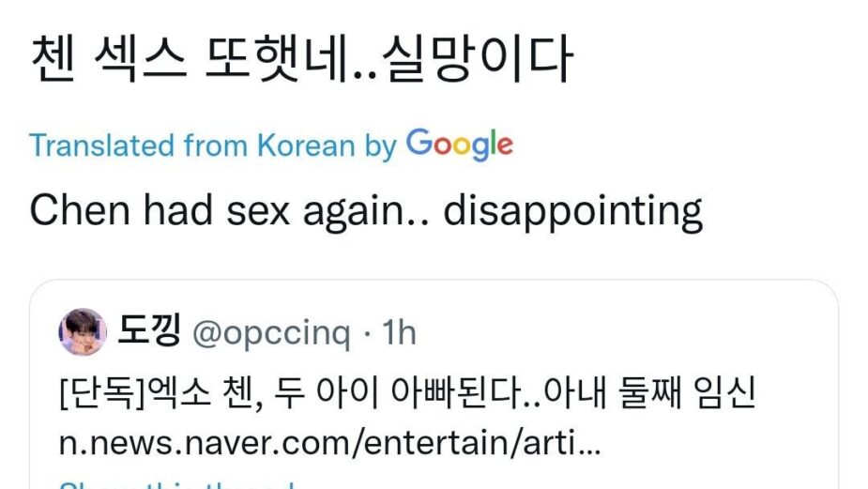
Task: Click the word "disappointing" in the translation
Action: [572, 212]
